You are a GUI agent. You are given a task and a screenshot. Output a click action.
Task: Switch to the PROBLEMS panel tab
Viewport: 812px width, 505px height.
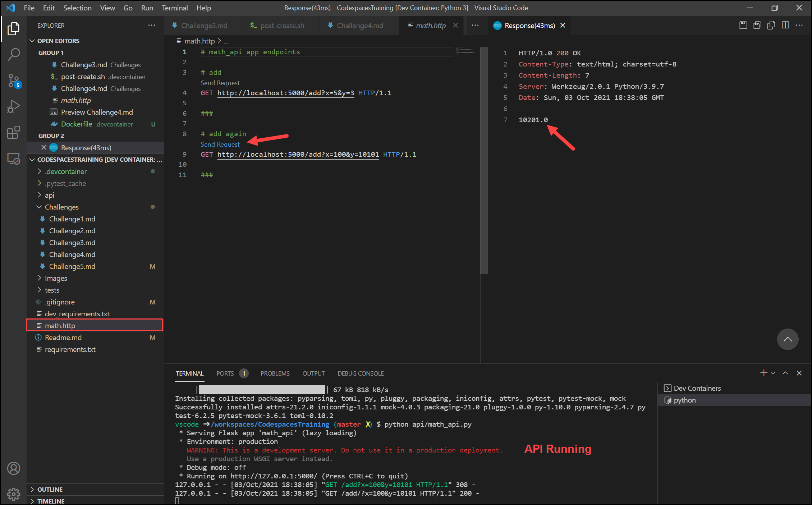(275, 373)
